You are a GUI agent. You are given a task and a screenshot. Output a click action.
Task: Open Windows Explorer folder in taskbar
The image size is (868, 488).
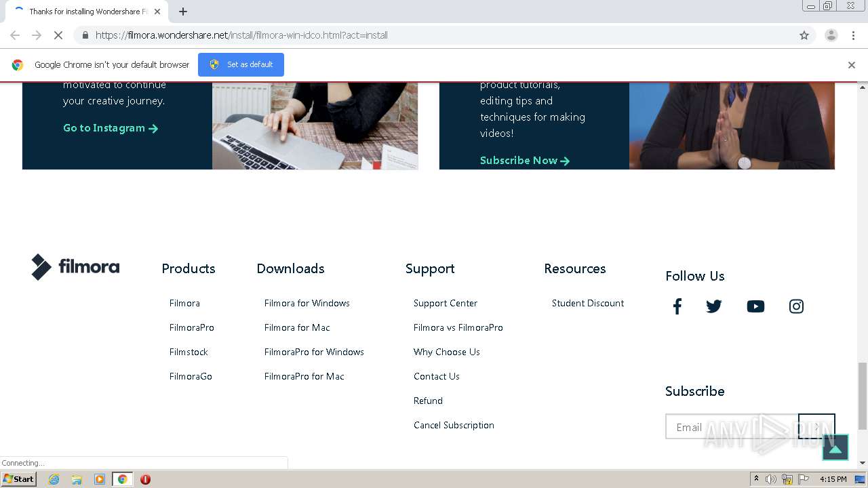(x=77, y=479)
